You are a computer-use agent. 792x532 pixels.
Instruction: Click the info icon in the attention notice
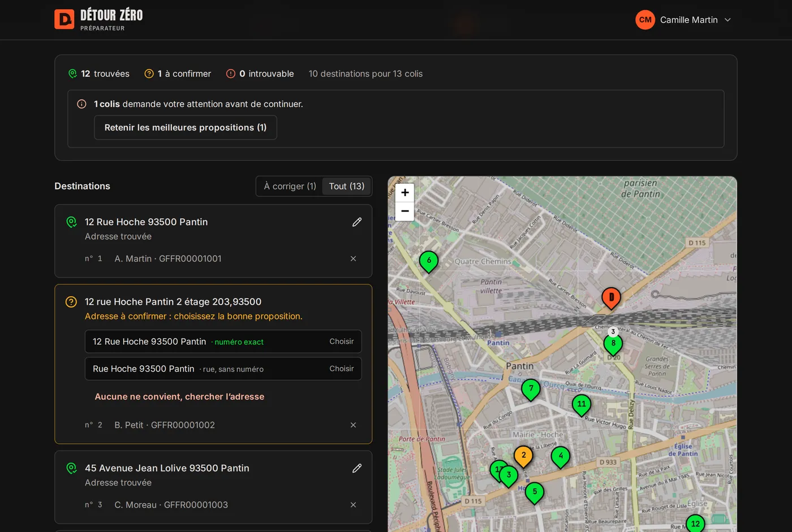(81, 104)
